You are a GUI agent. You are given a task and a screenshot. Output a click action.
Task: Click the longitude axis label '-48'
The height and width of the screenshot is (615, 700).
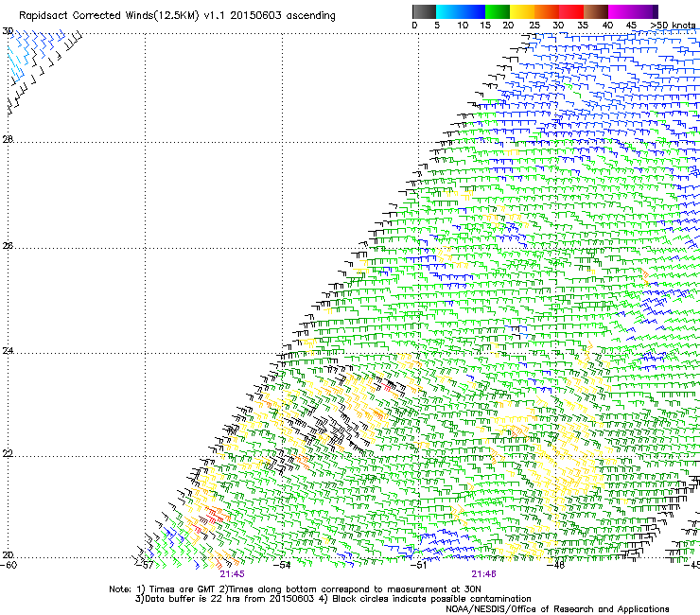point(556,565)
